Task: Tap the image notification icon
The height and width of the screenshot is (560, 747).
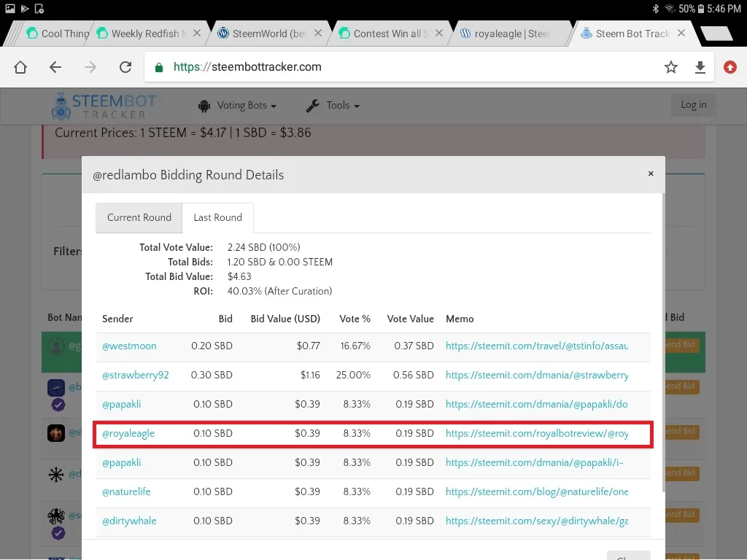Action: point(10,9)
